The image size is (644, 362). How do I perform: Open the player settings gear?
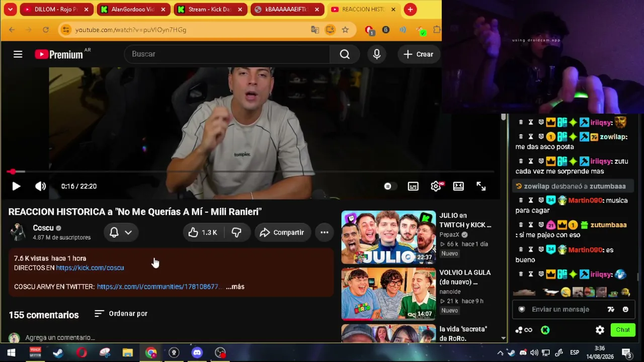click(436, 187)
